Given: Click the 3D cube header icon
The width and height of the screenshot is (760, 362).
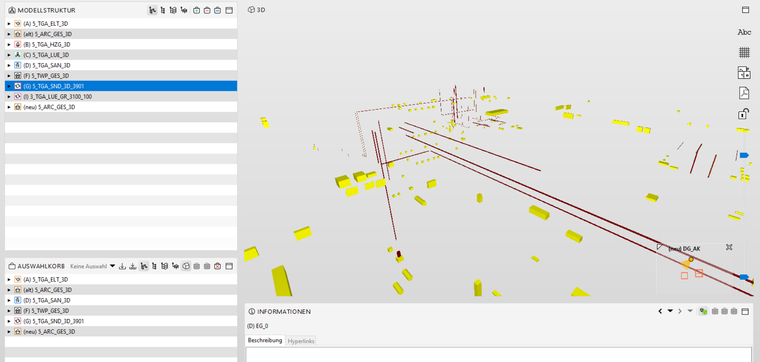Looking at the screenshot, I should click(x=251, y=10).
